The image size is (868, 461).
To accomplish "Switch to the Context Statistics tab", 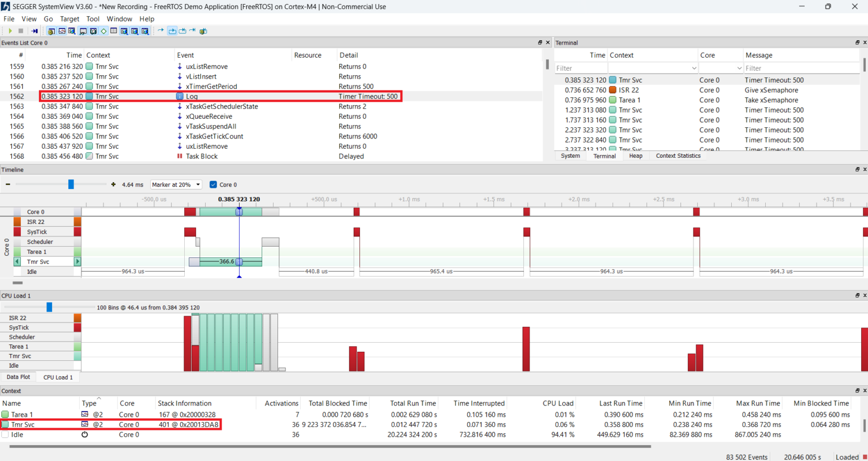I will [x=678, y=156].
